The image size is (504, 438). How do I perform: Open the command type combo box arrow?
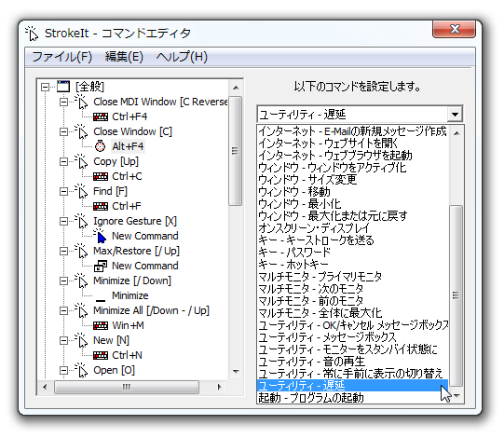(455, 115)
